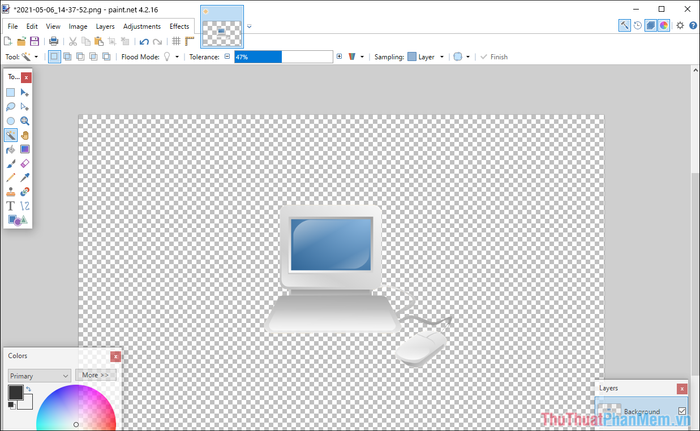Screen dimensions: 700x431
Task: Print the image with the printer icon
Action: coord(54,42)
